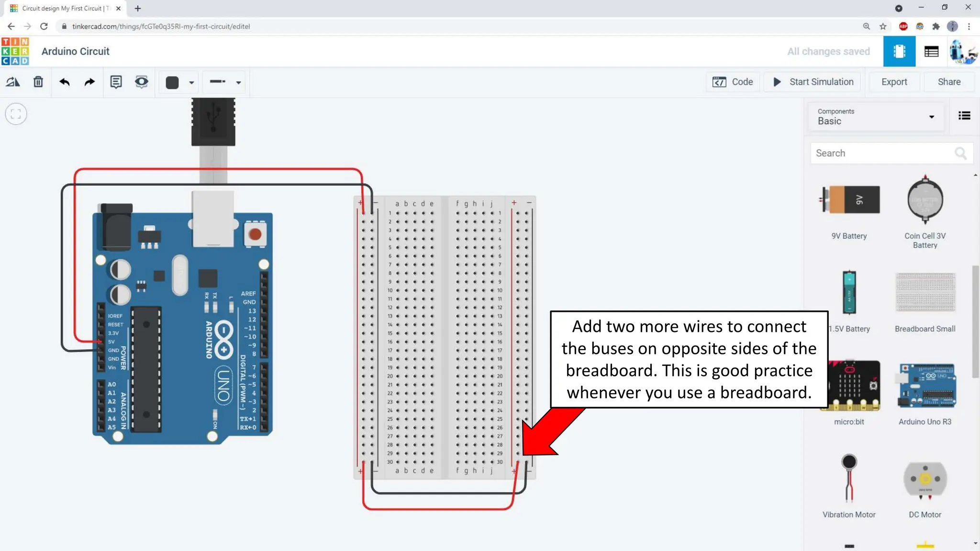Rotate the selected component
Viewport: 980px width, 551px height.
pyautogui.click(x=13, y=82)
